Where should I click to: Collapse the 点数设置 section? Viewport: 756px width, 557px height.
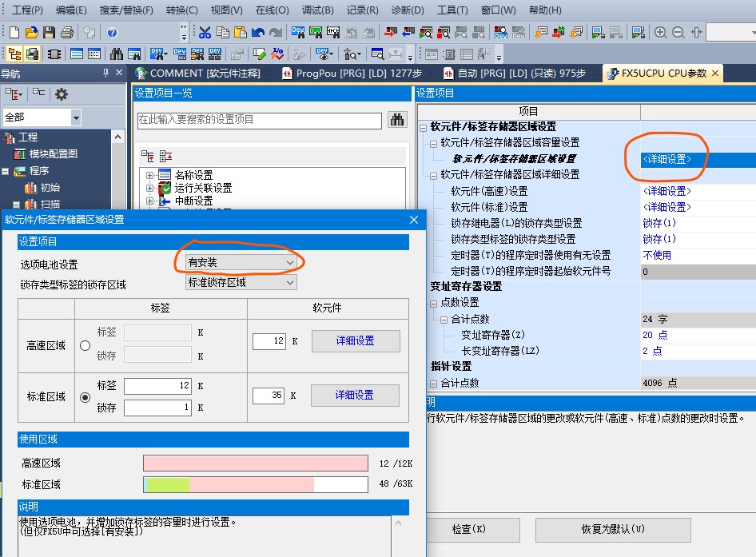tap(434, 303)
